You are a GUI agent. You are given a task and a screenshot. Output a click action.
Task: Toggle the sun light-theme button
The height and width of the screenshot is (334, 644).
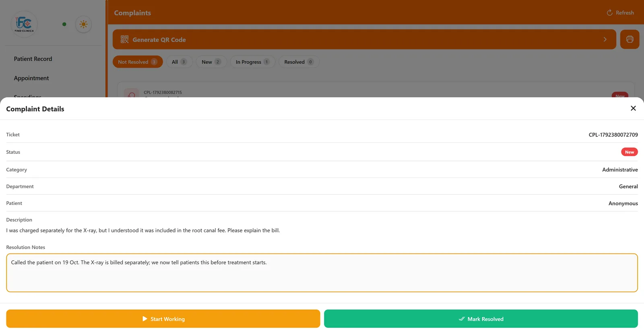point(83,24)
